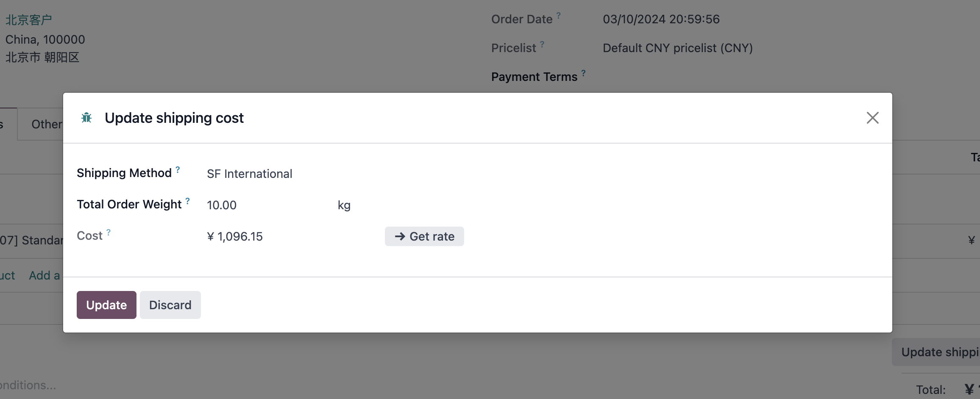Click the Get rate button
Viewport: 980px width, 399px height.
(424, 236)
